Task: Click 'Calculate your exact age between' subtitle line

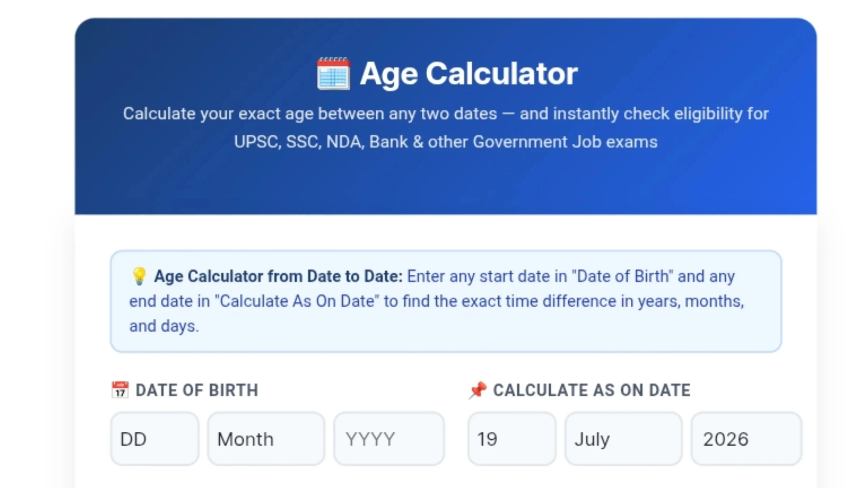Action: coord(446,114)
